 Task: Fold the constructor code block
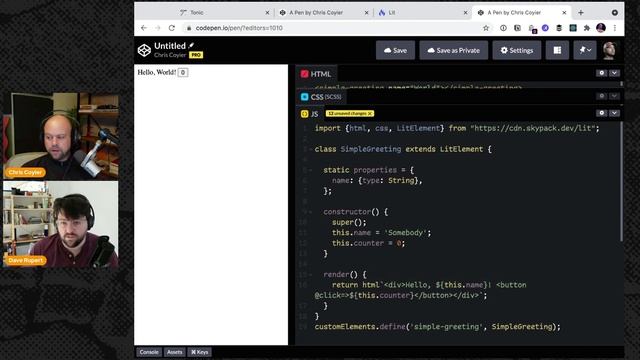tap(310, 212)
